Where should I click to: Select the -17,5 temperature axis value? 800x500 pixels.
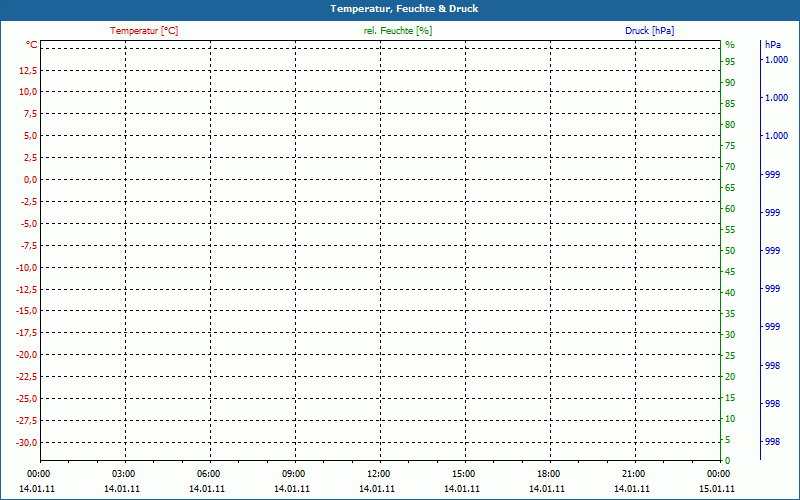point(27,333)
